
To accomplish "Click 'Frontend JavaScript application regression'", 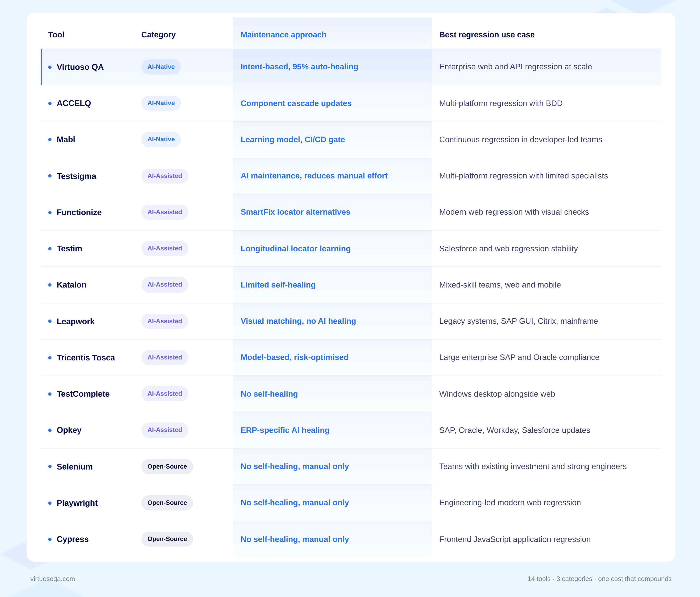I will click(x=515, y=539).
